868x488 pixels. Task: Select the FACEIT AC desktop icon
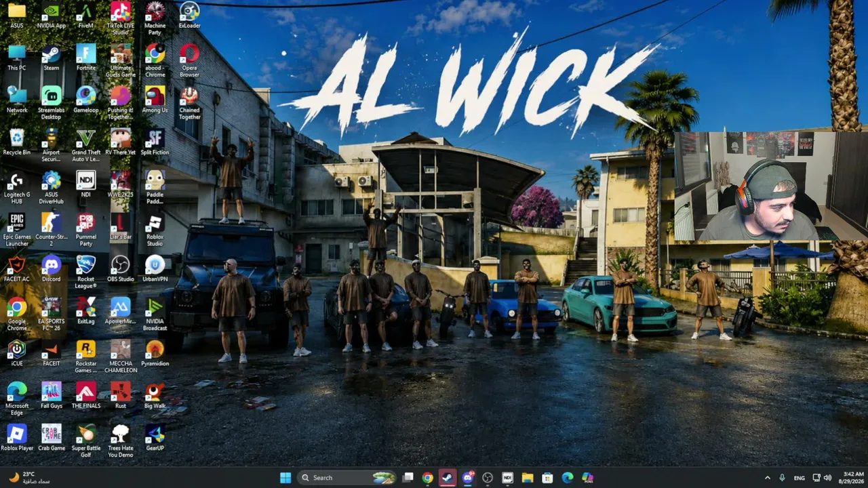pyautogui.click(x=17, y=268)
